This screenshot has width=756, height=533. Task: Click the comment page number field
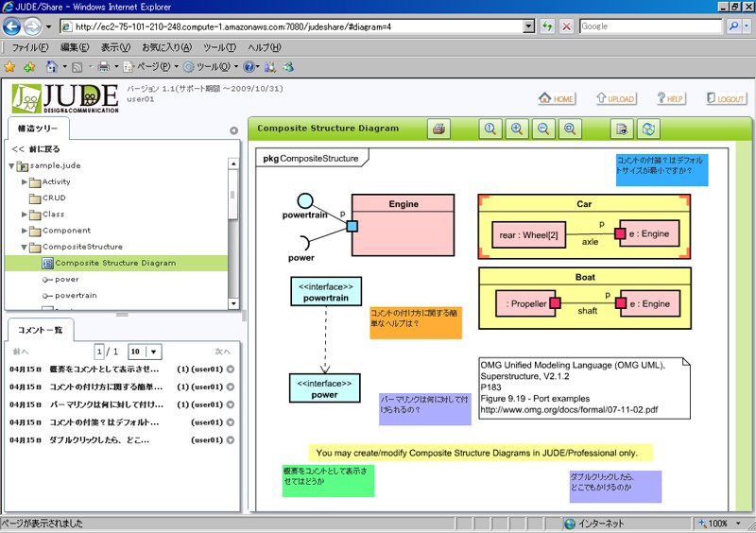pyautogui.click(x=99, y=352)
